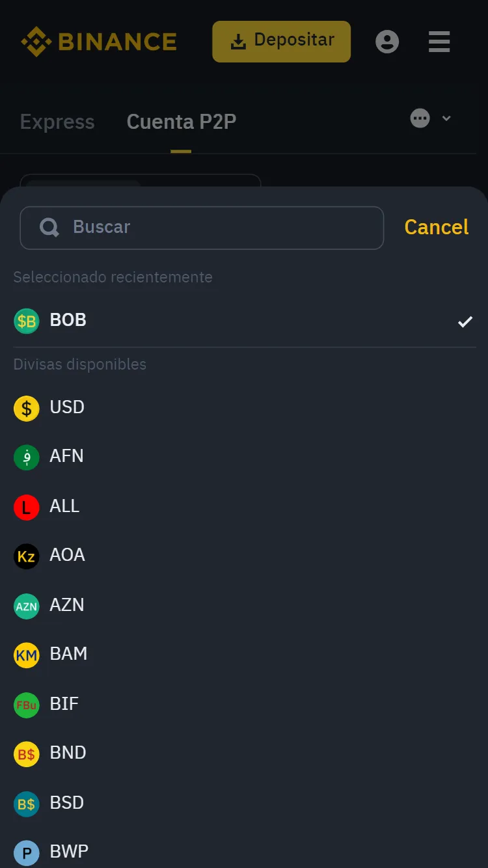Screen dimensions: 488x868
Task: Click the BOB selected checkmark
Action: click(x=465, y=321)
